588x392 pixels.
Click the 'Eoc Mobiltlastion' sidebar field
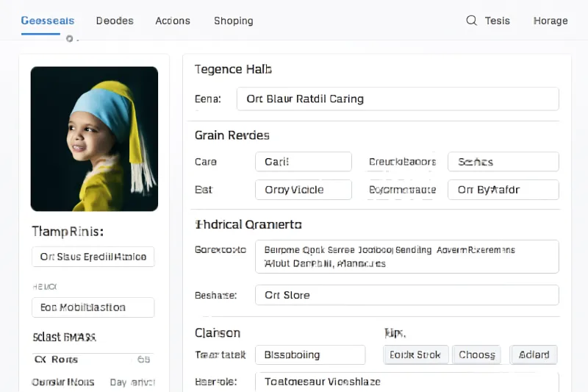pos(93,307)
